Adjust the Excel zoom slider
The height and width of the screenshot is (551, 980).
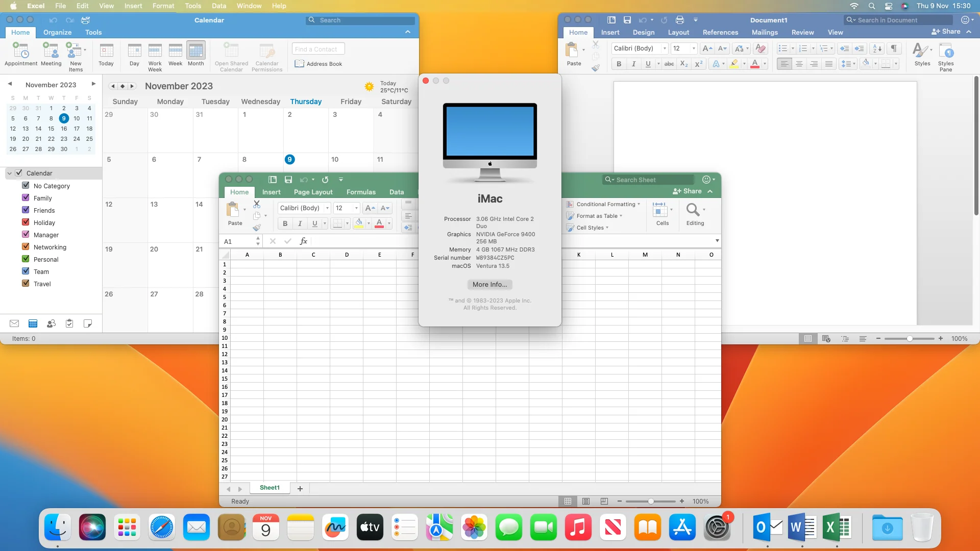(651, 502)
